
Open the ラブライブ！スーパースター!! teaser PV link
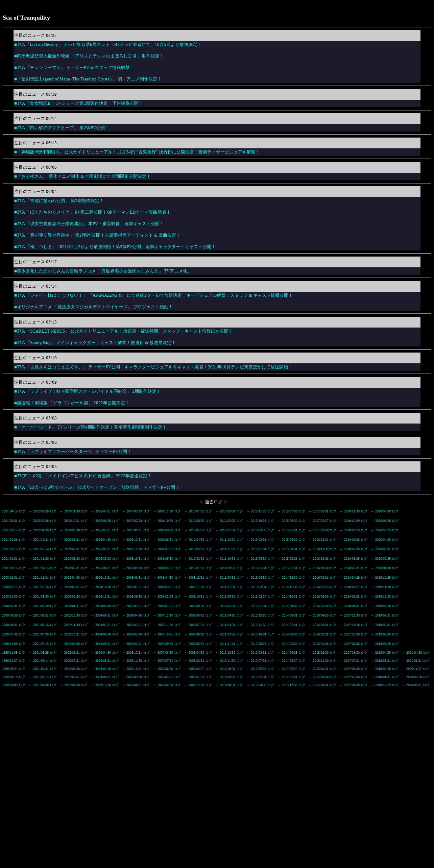[x=73, y=452]
